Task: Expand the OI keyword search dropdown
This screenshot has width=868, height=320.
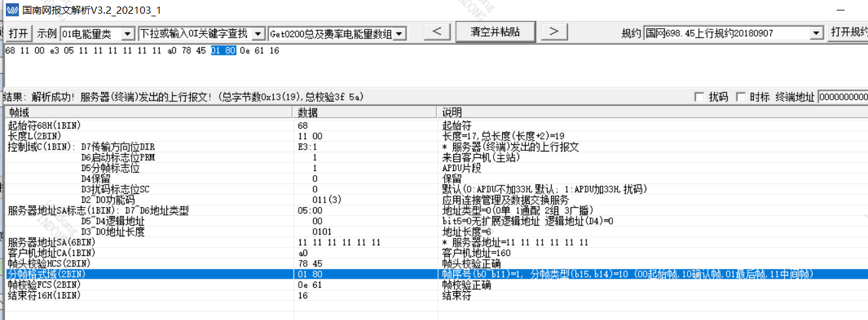Action: 258,33
